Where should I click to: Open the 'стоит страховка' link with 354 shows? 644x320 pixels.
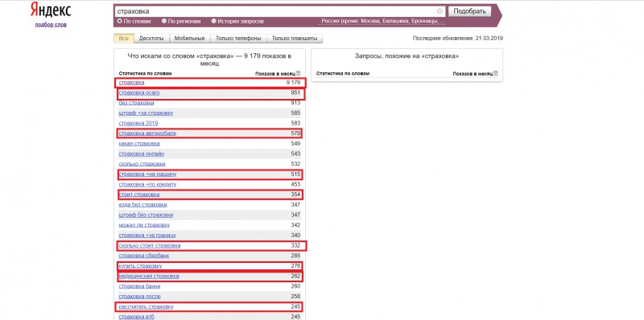[138, 195]
